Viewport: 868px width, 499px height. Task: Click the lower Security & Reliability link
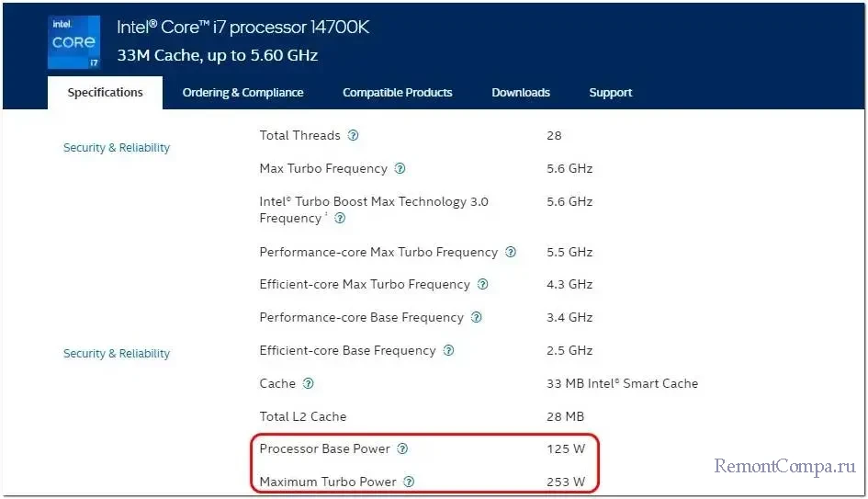click(x=117, y=354)
